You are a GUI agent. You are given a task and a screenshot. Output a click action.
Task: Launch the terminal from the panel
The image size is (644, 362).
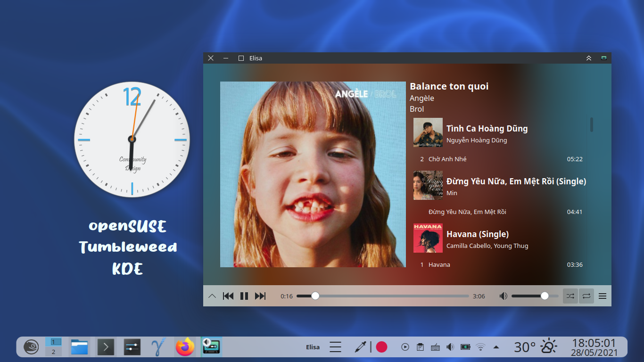[106, 347]
